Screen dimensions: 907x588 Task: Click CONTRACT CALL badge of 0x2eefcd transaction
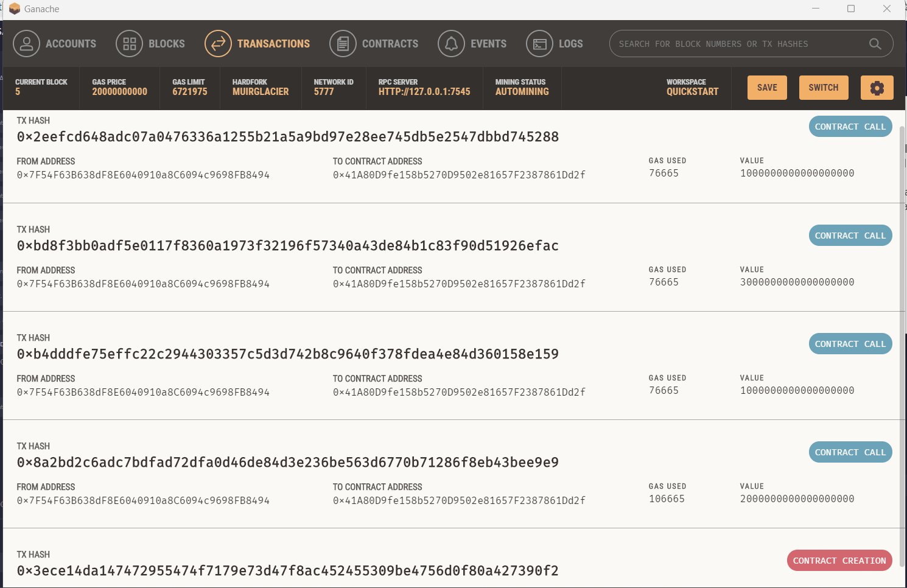850,127
